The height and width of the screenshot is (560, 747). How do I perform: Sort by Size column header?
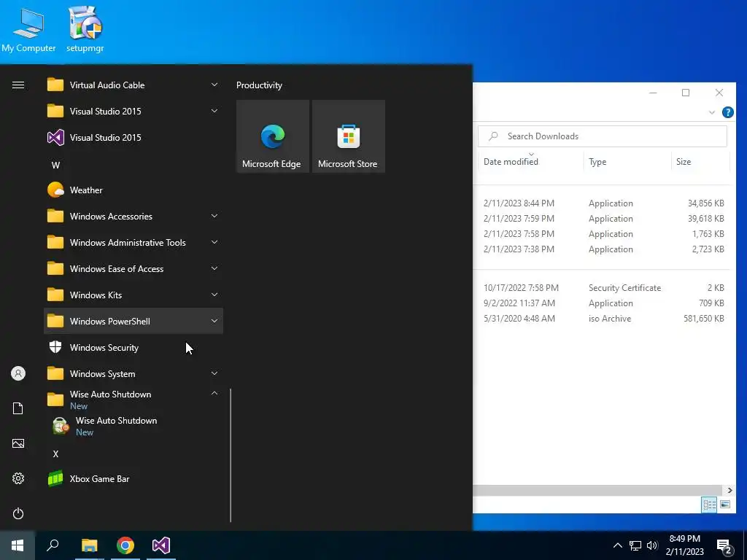coord(700,162)
